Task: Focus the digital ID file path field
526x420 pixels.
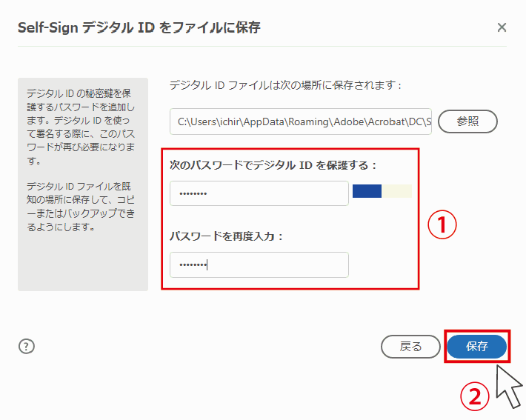Action: point(301,121)
